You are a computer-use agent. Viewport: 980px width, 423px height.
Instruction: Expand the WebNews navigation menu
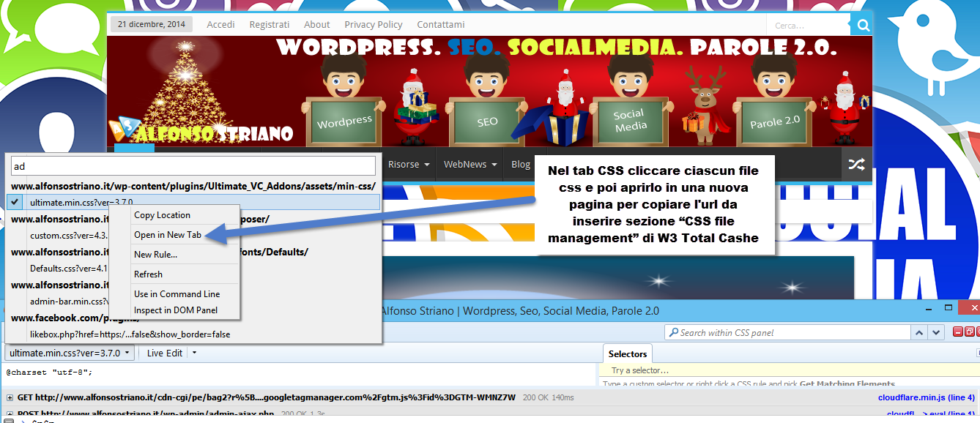470,165
